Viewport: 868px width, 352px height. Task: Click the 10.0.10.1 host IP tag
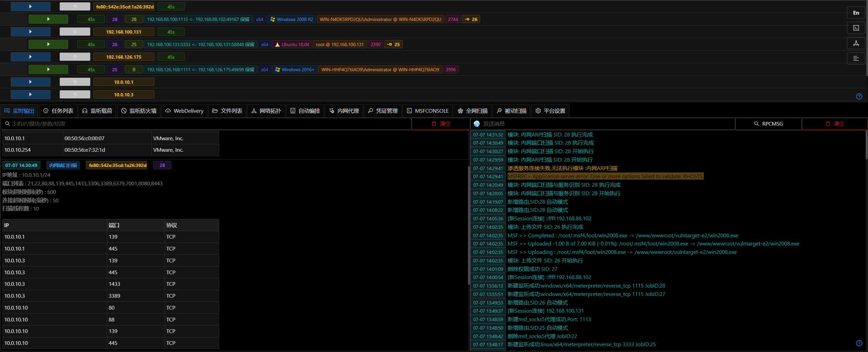(124, 82)
